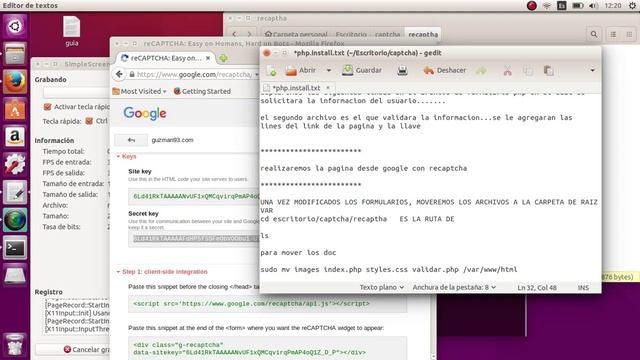Toggle the Ctrl hotkey checkbox
The height and width of the screenshot is (360, 640).
click(x=89, y=121)
